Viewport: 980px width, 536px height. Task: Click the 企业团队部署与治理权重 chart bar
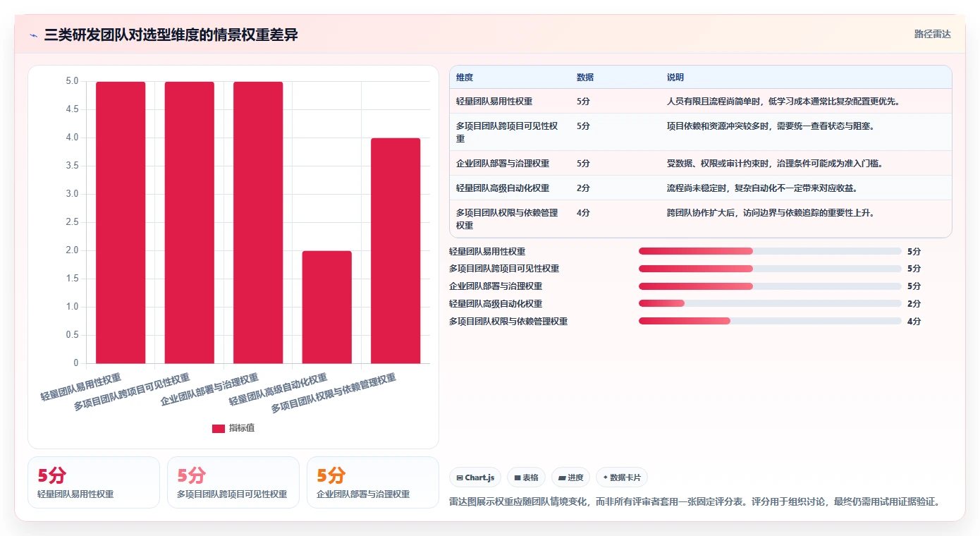(258, 222)
